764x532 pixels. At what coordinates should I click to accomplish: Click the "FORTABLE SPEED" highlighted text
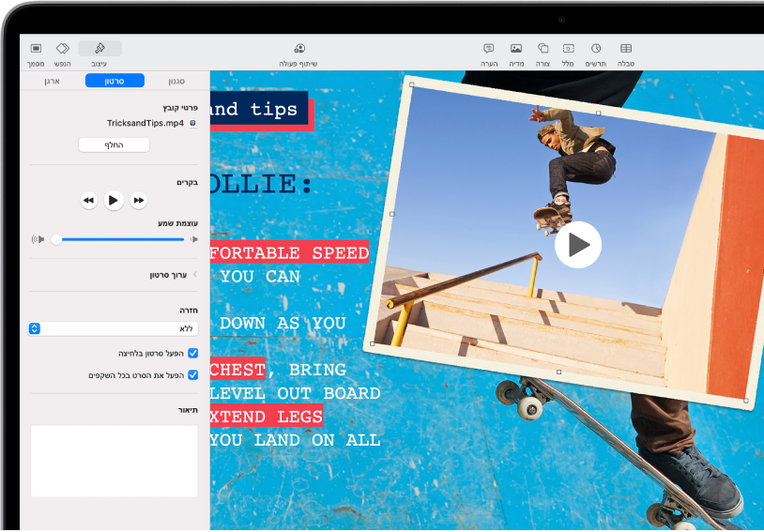click(x=289, y=252)
